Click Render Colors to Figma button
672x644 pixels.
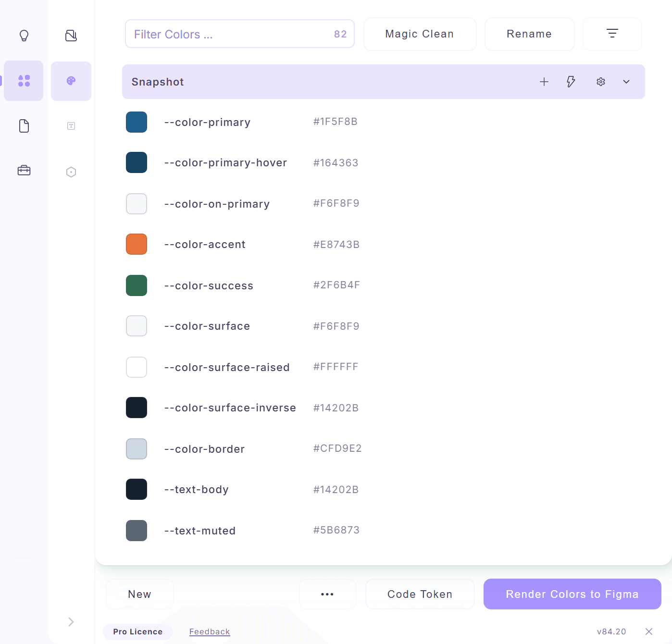coord(572,594)
